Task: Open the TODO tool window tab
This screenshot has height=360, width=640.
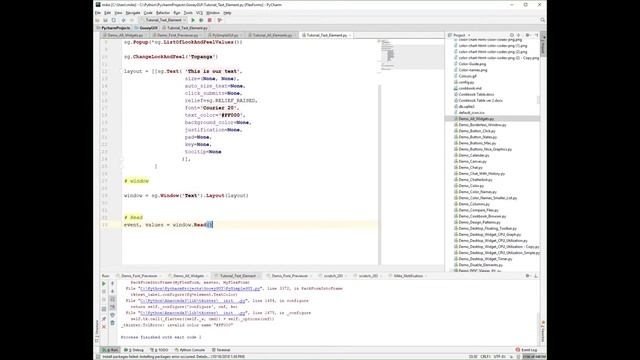Action: 159,350
